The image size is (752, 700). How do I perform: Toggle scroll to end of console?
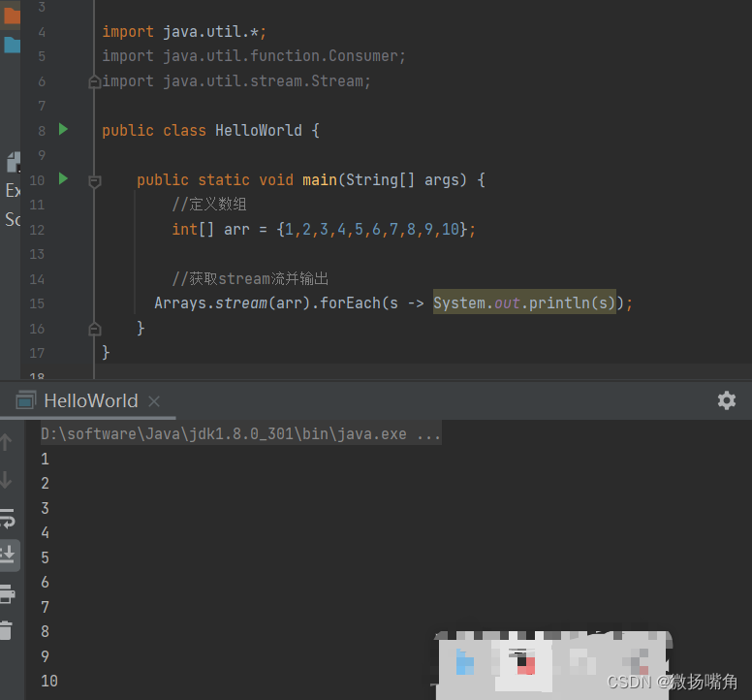pyautogui.click(x=7, y=555)
